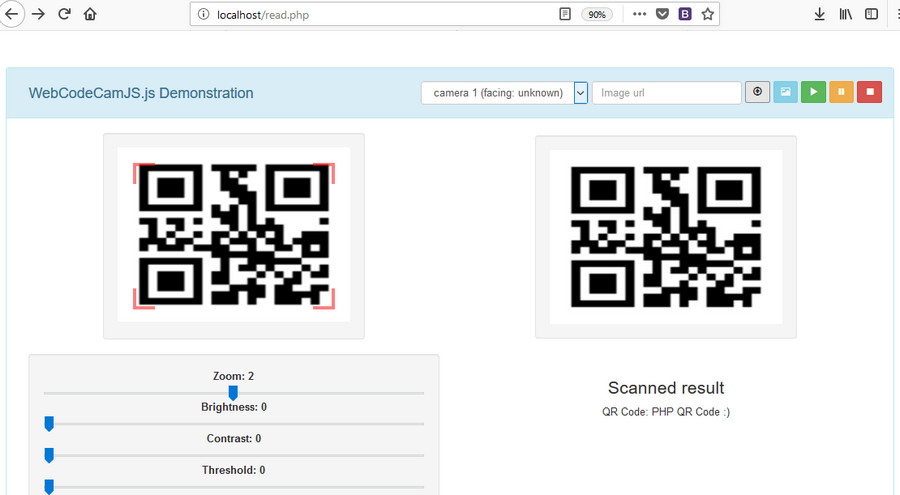Click the Image url input field
900x495 pixels.
tap(666, 93)
